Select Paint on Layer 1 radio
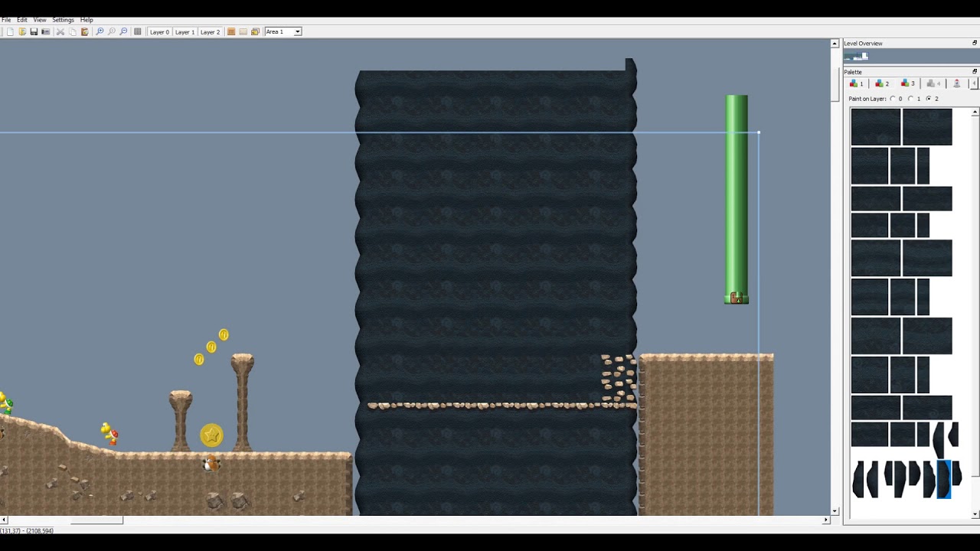The image size is (980, 551). click(910, 99)
